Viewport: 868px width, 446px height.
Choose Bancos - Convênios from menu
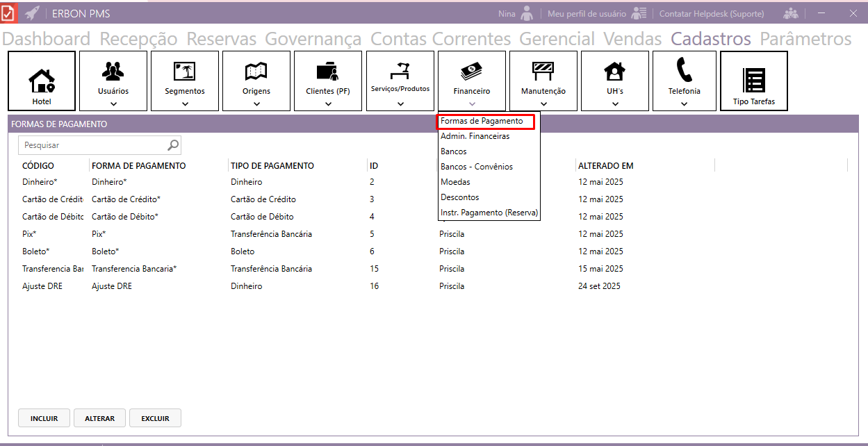(476, 167)
